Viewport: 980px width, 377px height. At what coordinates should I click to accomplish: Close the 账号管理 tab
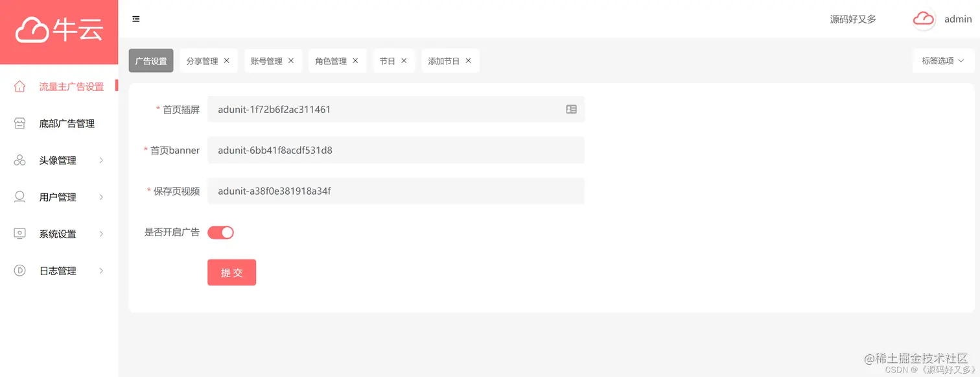290,60
